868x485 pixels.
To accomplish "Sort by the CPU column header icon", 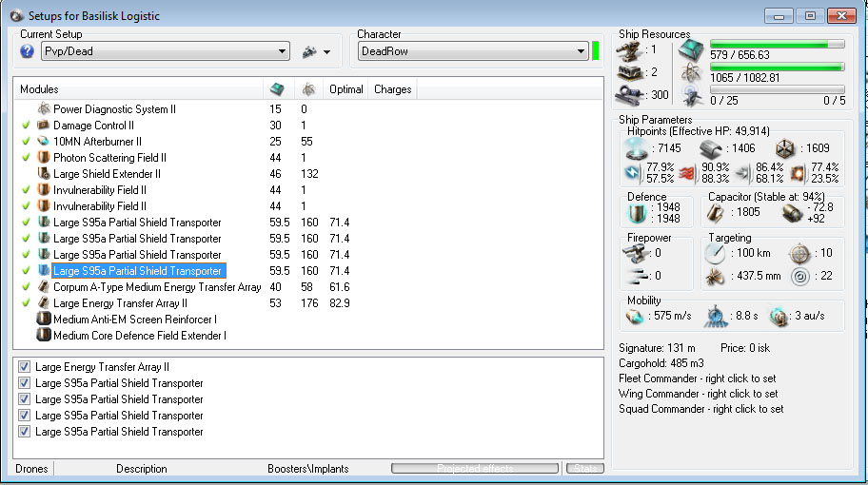I will 277,89.
